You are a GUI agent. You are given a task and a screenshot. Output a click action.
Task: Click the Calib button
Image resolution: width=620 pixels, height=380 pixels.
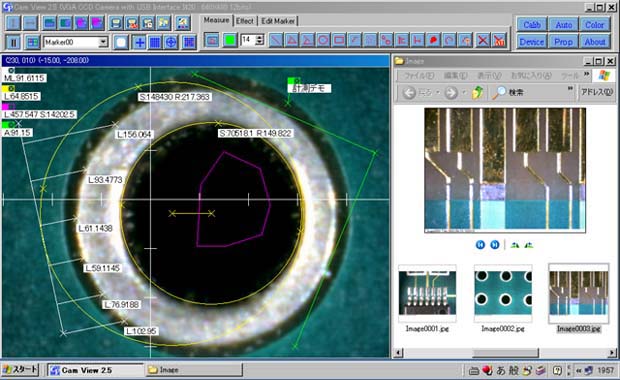tap(532, 25)
